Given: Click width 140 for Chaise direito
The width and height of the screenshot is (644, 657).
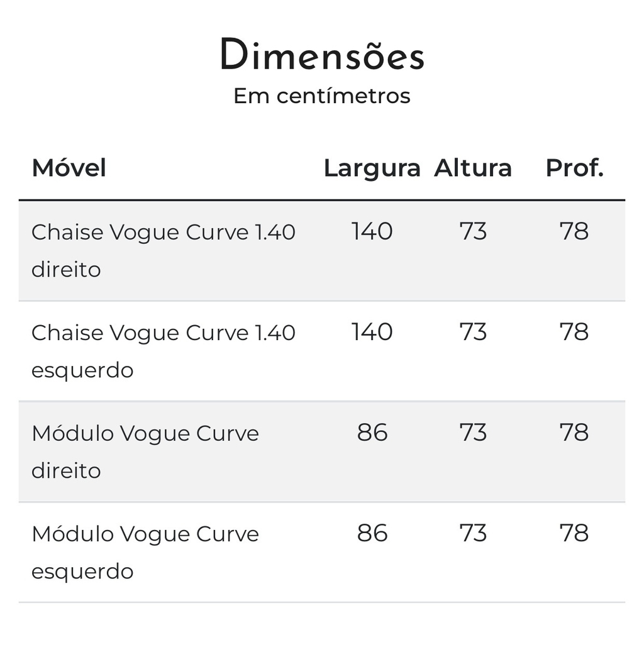Looking at the screenshot, I should (x=372, y=231).
